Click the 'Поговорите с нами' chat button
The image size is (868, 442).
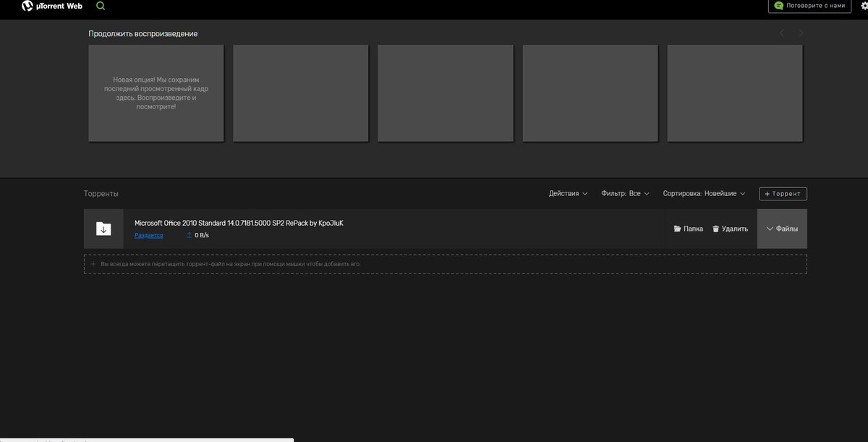point(809,6)
